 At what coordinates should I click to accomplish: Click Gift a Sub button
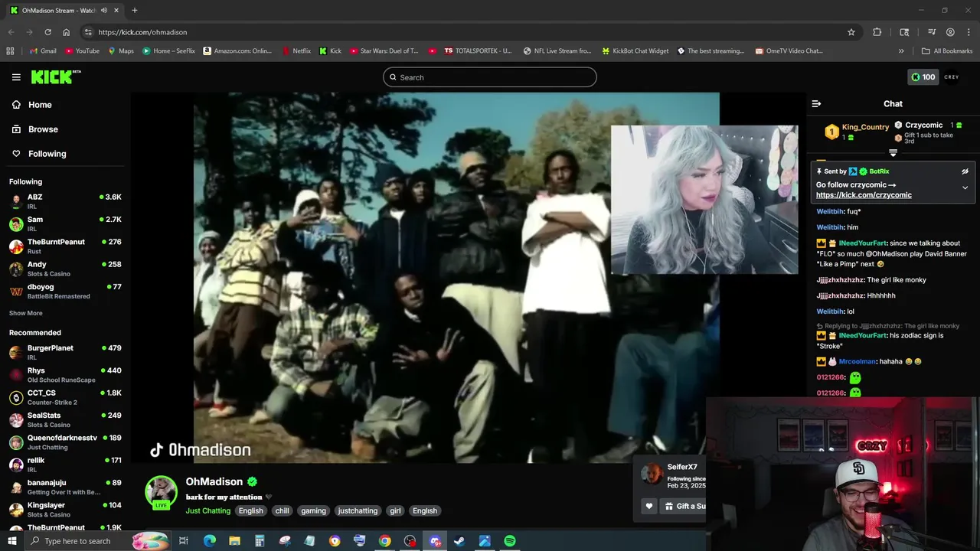[683, 506]
